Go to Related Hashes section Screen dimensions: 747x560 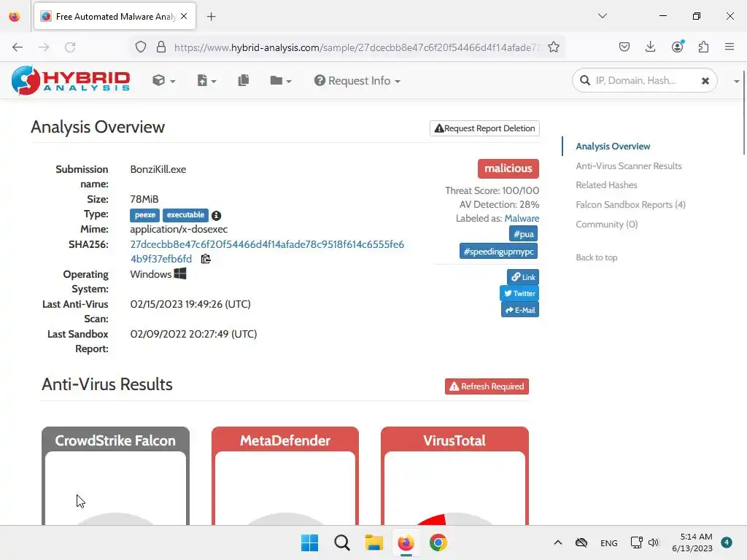click(x=606, y=184)
